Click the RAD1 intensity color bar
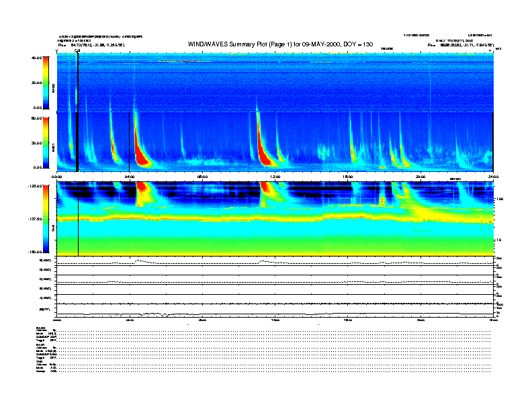The height and width of the screenshot is (411, 532). 46,142
